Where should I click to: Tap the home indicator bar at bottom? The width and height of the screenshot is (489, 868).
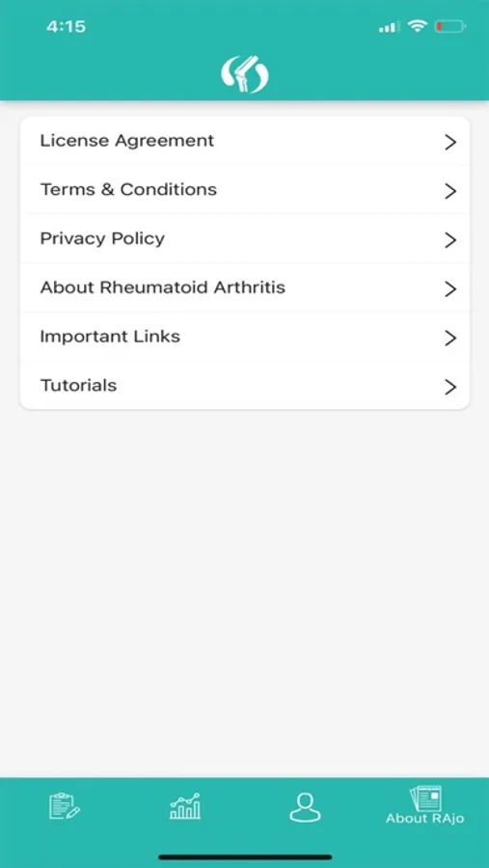point(245,857)
